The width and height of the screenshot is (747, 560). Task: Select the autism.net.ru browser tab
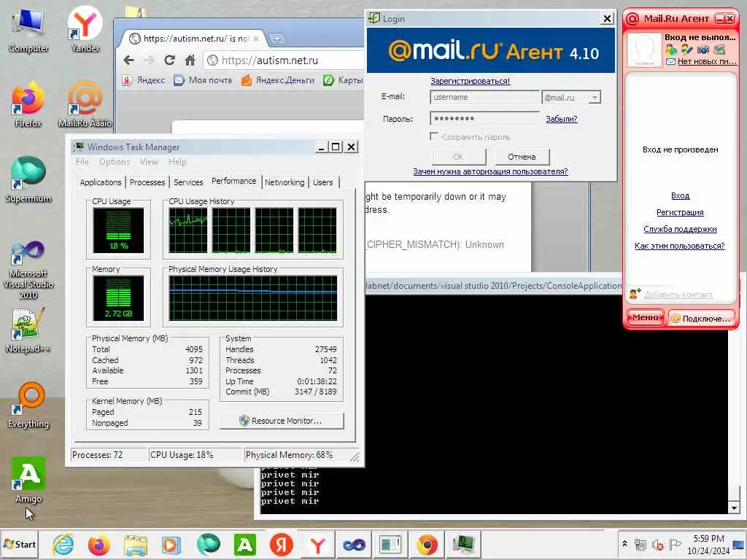click(x=196, y=39)
